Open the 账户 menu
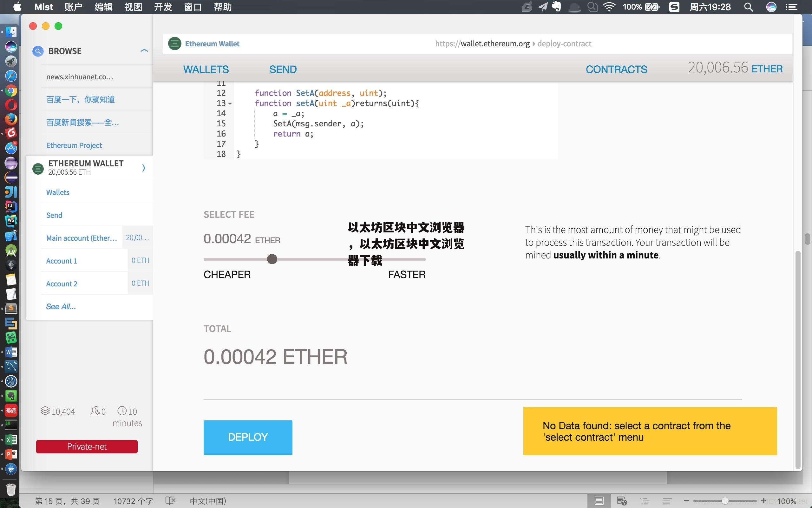The width and height of the screenshot is (812, 508). [74, 7]
